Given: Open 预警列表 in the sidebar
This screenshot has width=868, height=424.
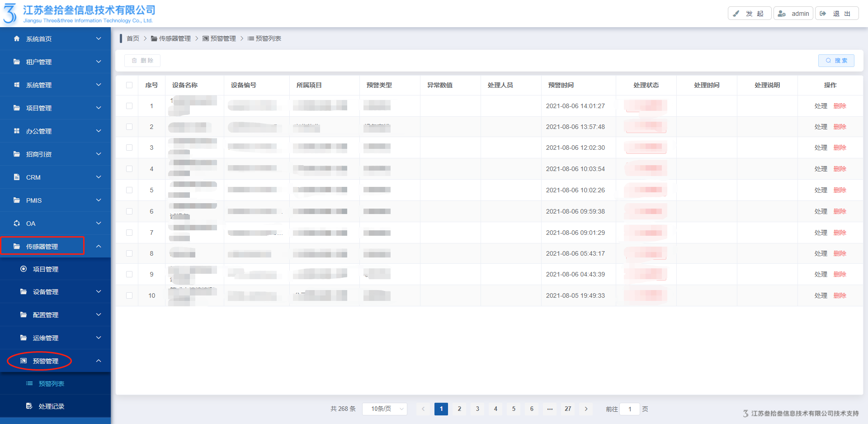Looking at the screenshot, I should click(51, 384).
